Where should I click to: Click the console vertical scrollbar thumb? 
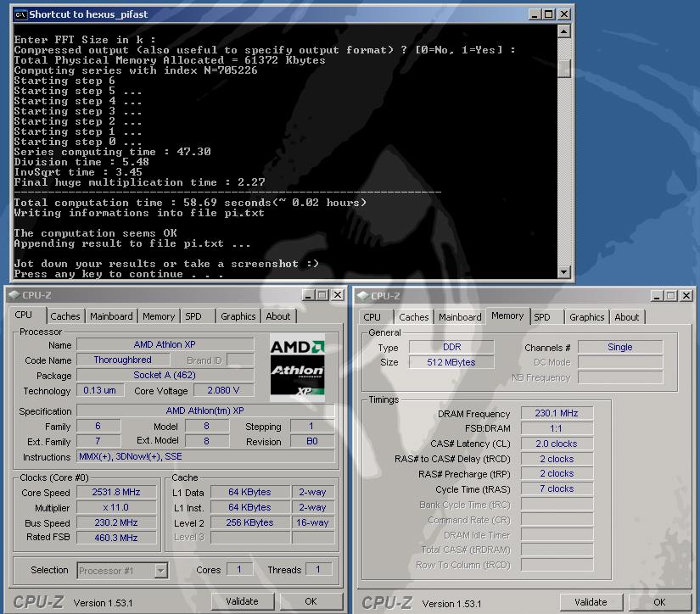564,69
